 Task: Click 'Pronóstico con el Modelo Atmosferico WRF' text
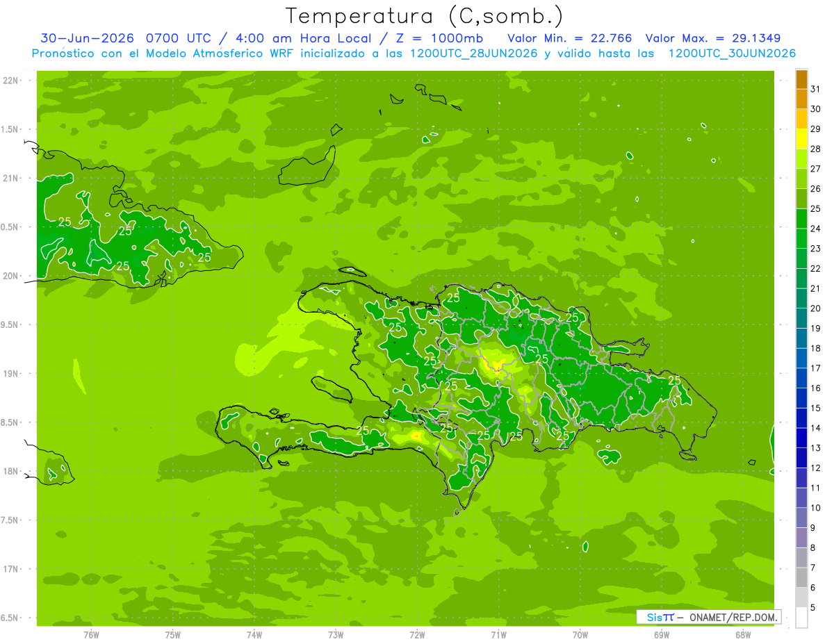163,53
